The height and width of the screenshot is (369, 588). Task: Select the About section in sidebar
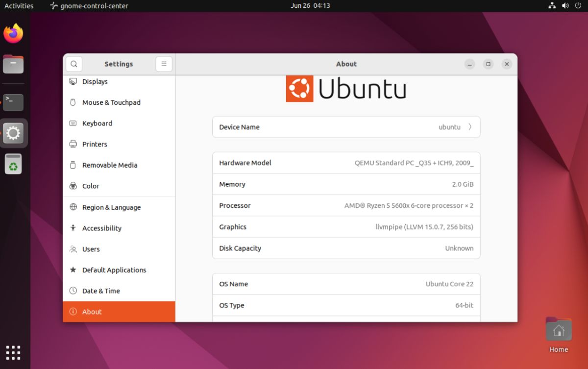(93, 312)
